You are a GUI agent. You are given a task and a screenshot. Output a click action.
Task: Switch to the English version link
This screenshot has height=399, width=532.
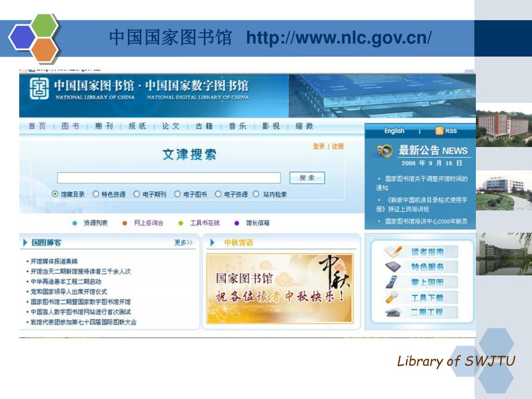[394, 131]
